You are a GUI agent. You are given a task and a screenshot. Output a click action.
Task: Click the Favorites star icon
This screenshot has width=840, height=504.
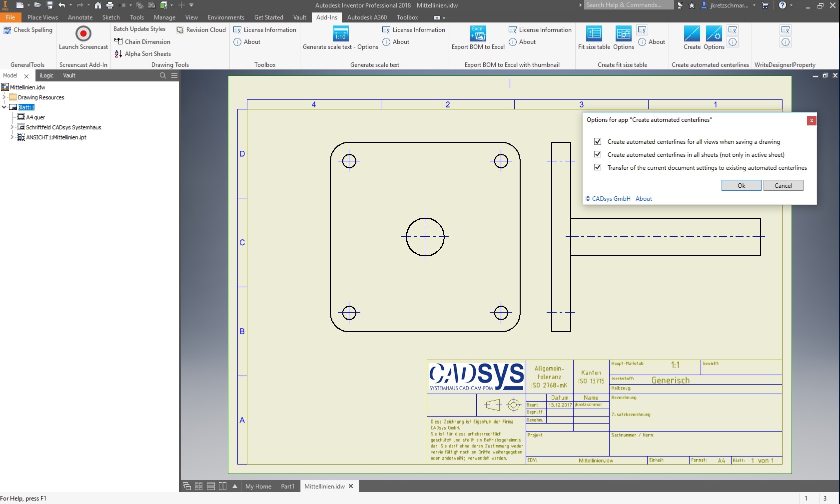pyautogui.click(x=692, y=5)
